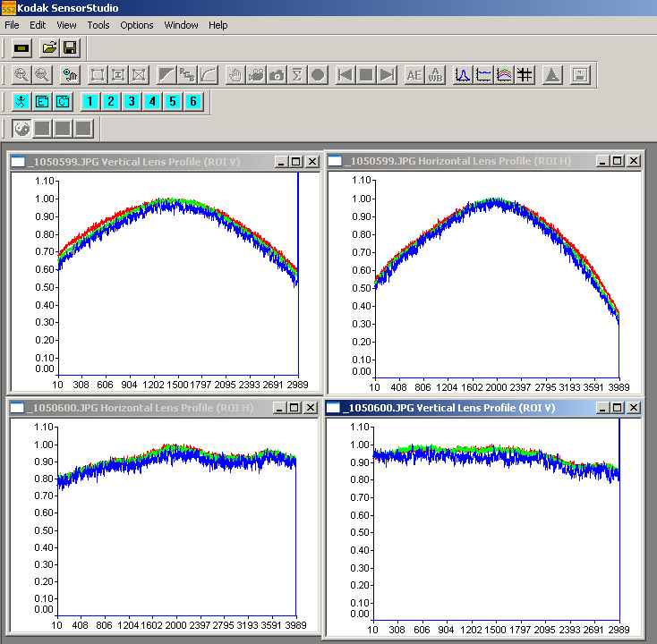Minimize the _1050600.JPG Vertical Lens Profile window
The image size is (657, 644).
click(602, 408)
